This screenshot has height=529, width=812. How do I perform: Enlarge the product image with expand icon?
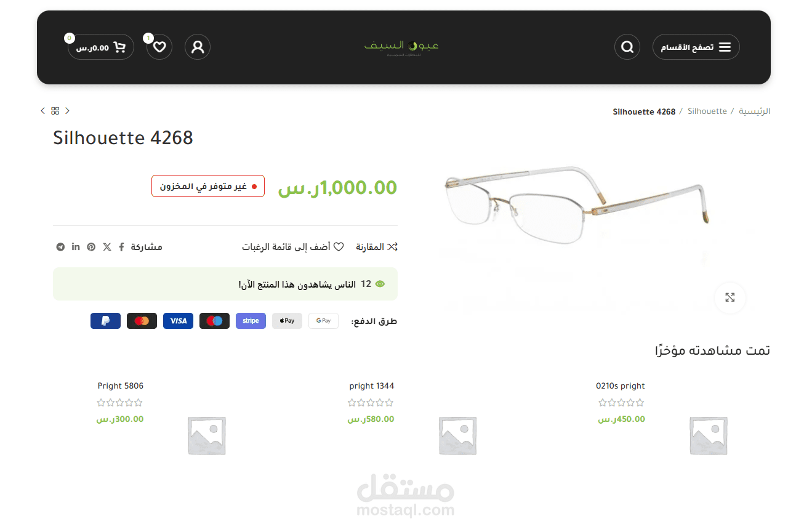click(730, 297)
